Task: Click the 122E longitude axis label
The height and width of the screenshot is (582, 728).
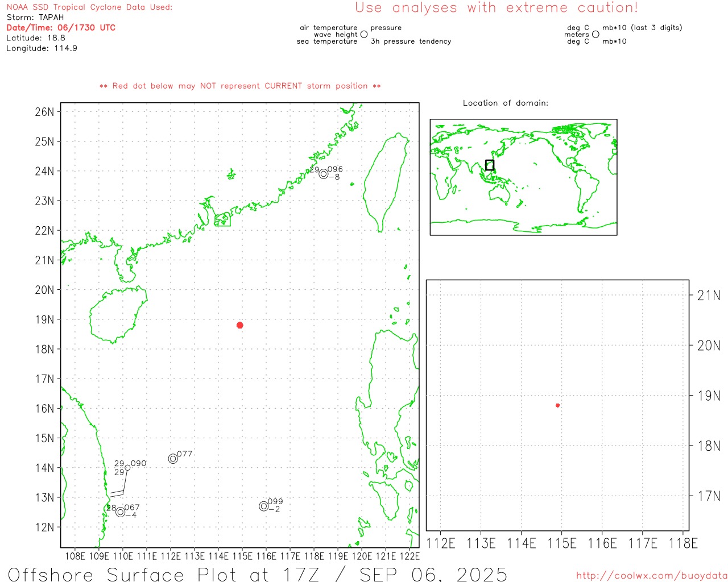Action: (x=409, y=556)
